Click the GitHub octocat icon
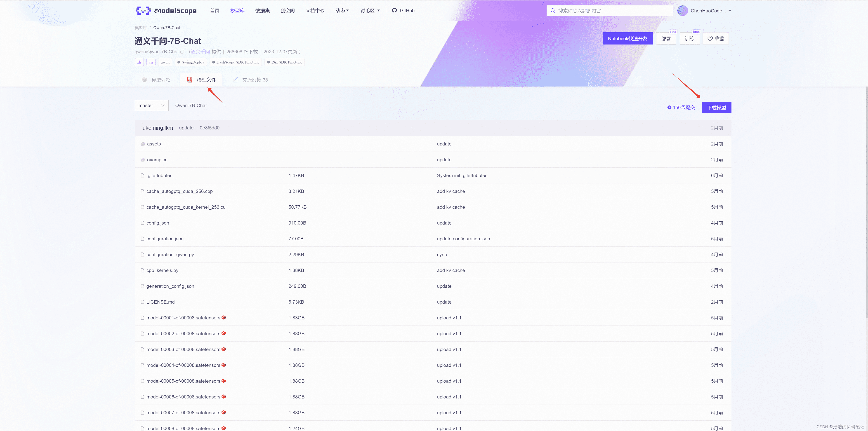Viewport: 868px width, 431px height. 394,10
